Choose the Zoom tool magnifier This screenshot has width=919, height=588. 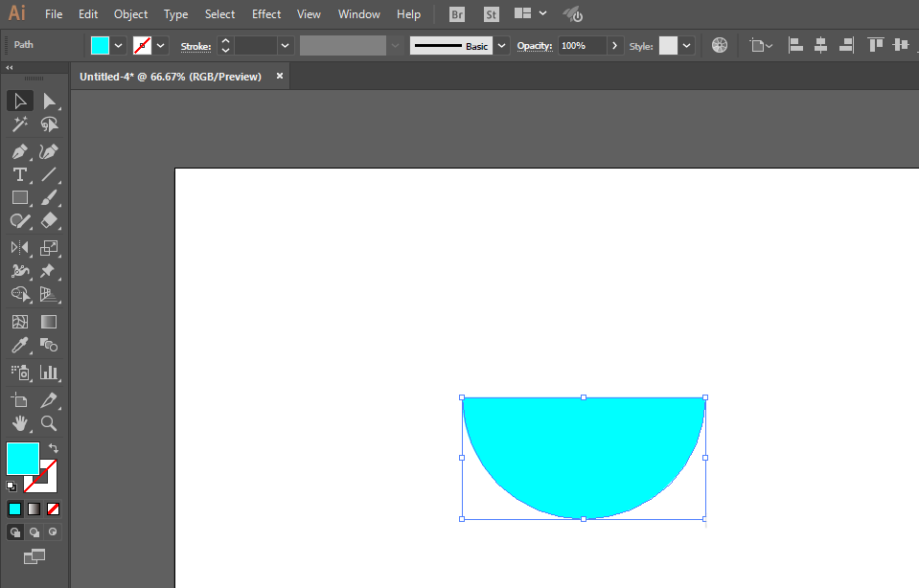(49, 423)
